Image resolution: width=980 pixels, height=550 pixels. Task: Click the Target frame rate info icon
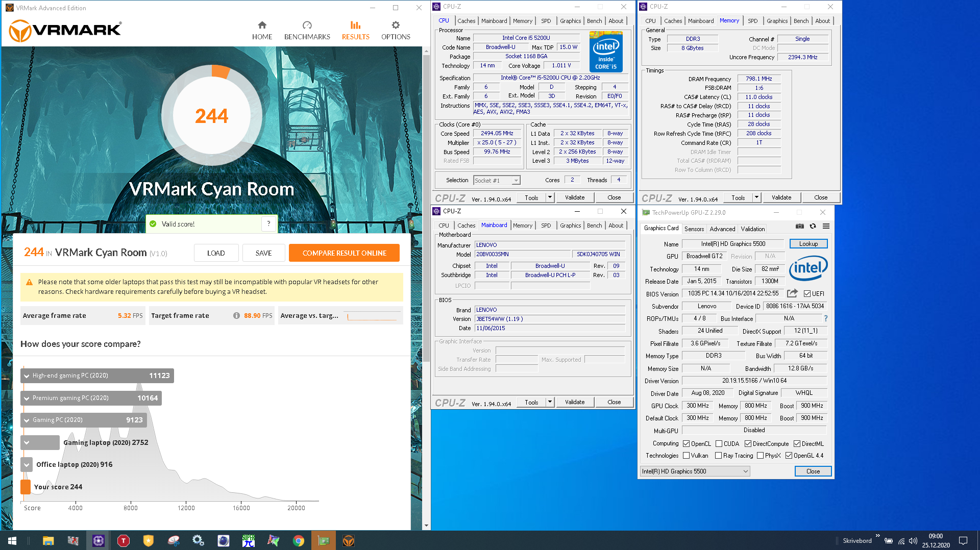[x=236, y=315]
